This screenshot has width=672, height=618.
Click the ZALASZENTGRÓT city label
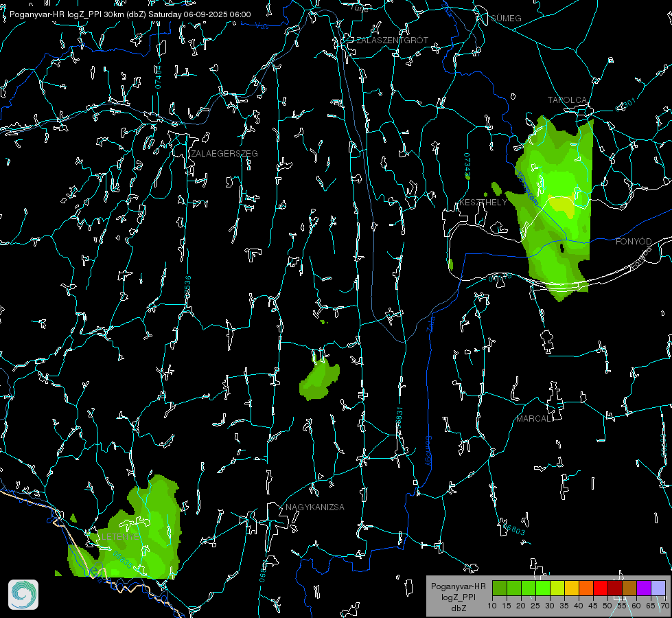pos(393,41)
